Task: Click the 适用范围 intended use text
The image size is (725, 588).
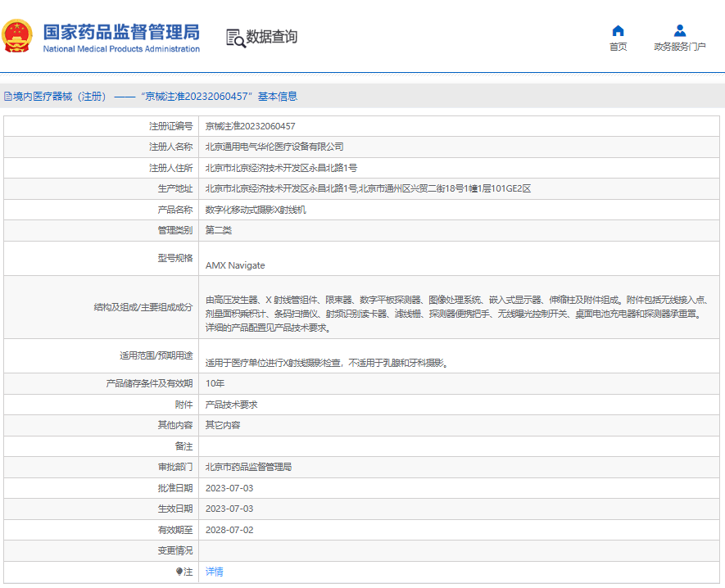Action: tap(328, 363)
